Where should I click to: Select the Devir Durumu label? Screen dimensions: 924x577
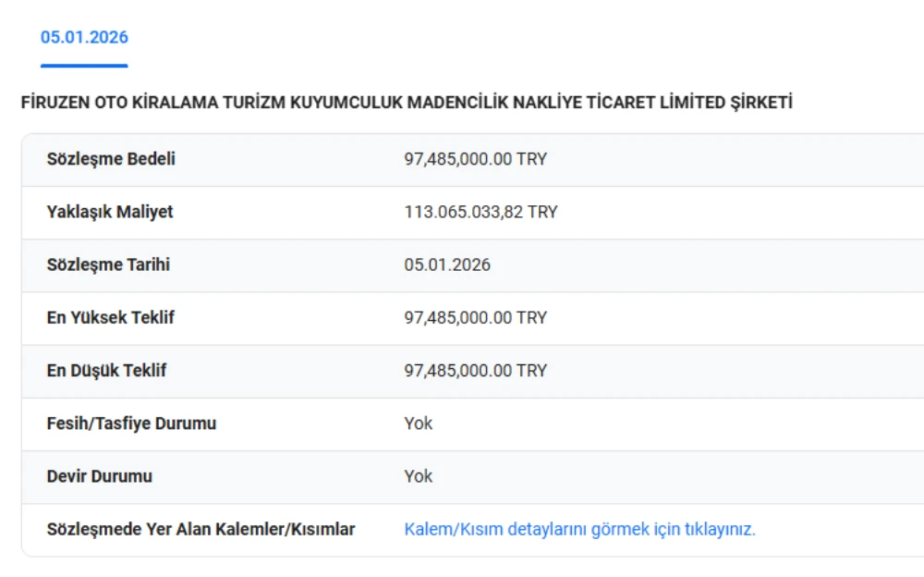pos(100,476)
